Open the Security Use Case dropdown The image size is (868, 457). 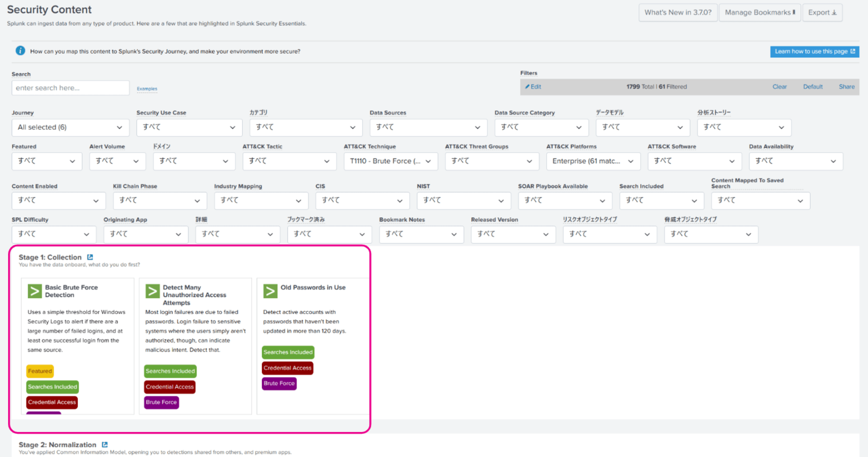tap(189, 127)
